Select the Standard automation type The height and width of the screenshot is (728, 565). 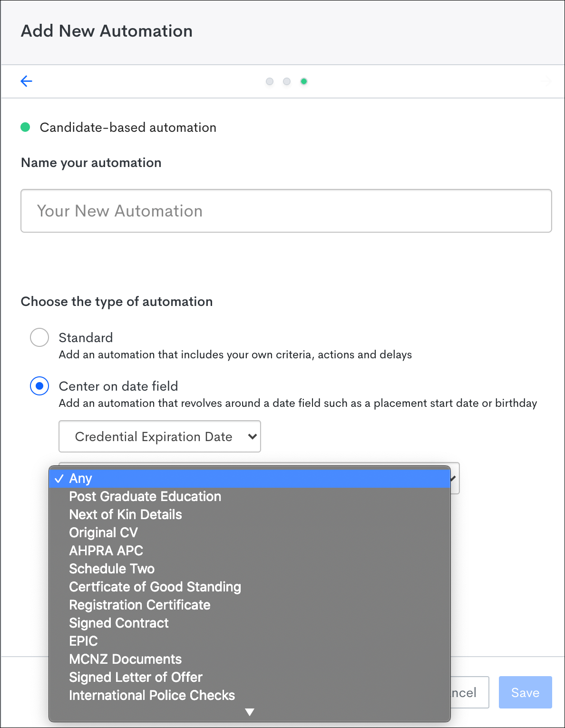[x=39, y=337]
